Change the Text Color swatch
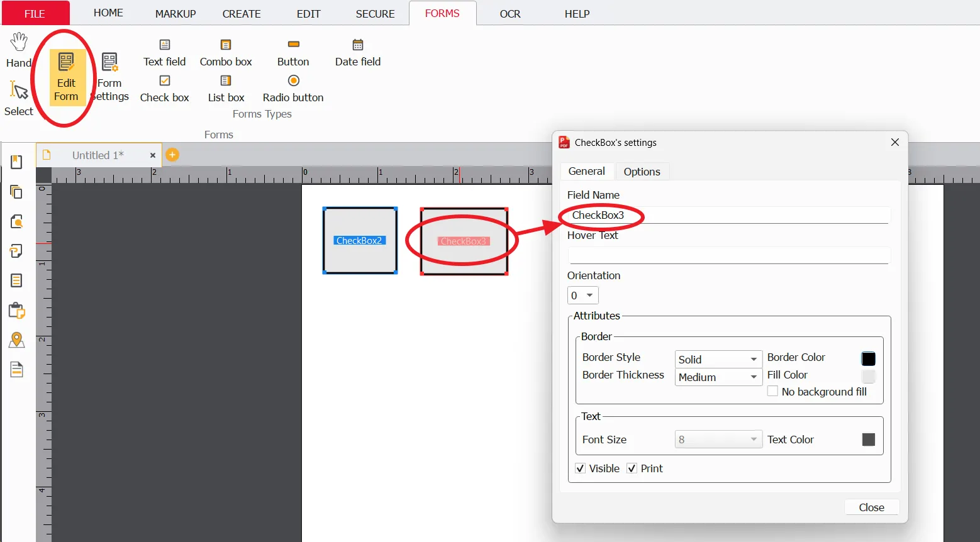This screenshot has height=542, width=980. (868, 440)
